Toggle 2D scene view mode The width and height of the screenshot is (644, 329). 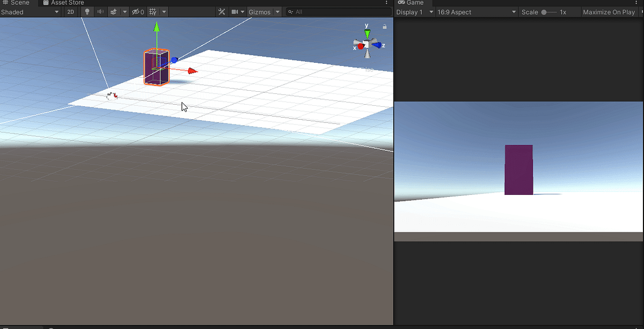pos(70,11)
